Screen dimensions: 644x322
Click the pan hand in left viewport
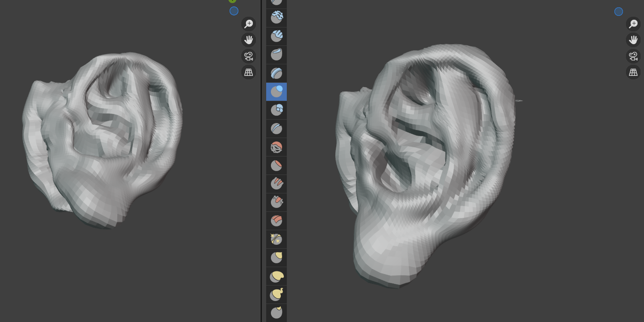point(249,40)
